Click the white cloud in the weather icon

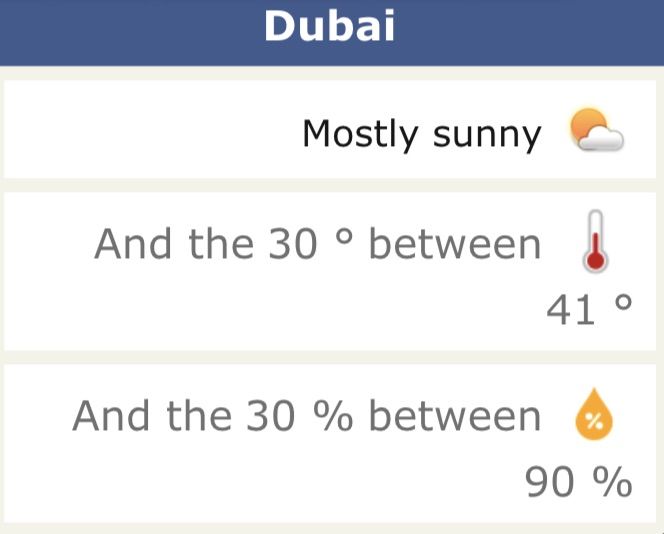point(601,139)
